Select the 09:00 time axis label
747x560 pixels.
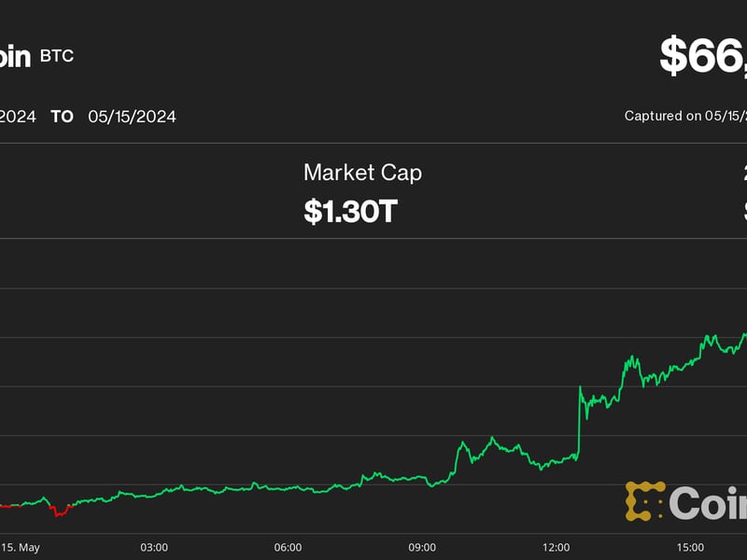point(422,547)
